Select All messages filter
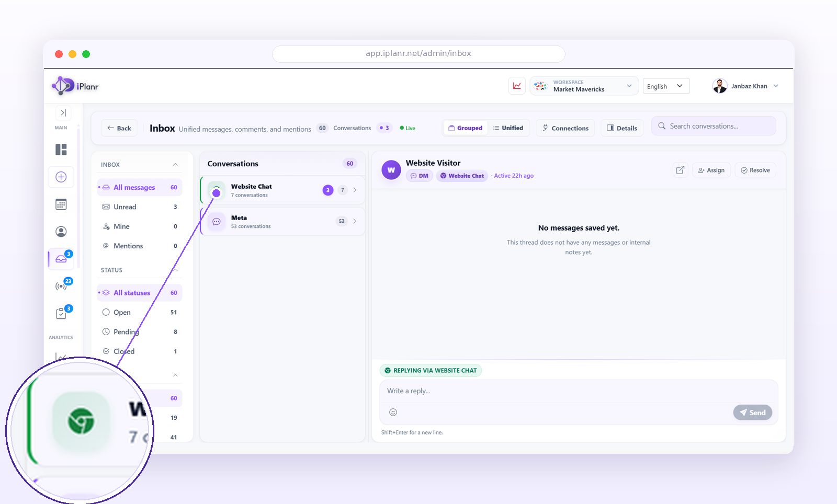Image resolution: width=837 pixels, height=504 pixels. tap(140, 187)
